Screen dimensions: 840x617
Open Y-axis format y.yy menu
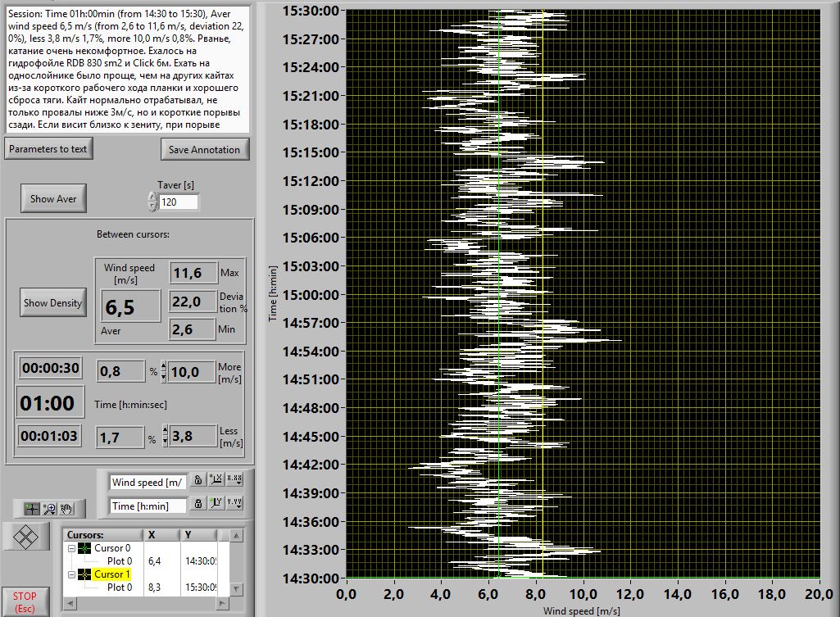pos(234,503)
